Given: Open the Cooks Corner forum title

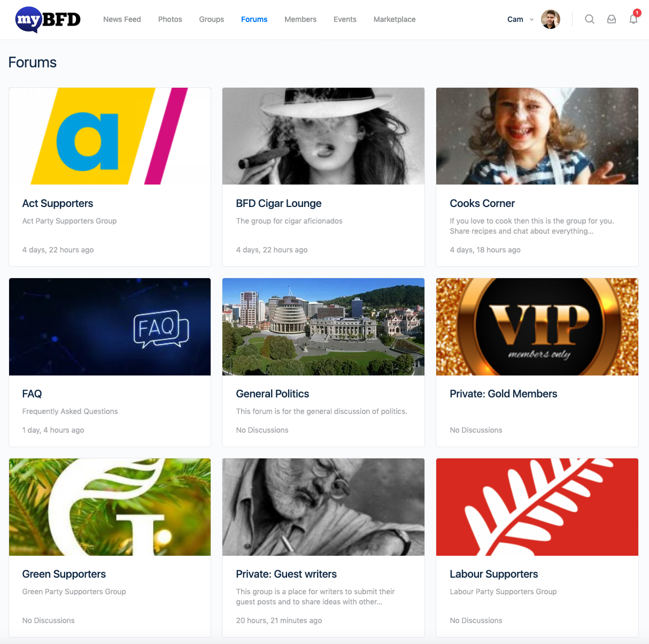Looking at the screenshot, I should pos(482,203).
